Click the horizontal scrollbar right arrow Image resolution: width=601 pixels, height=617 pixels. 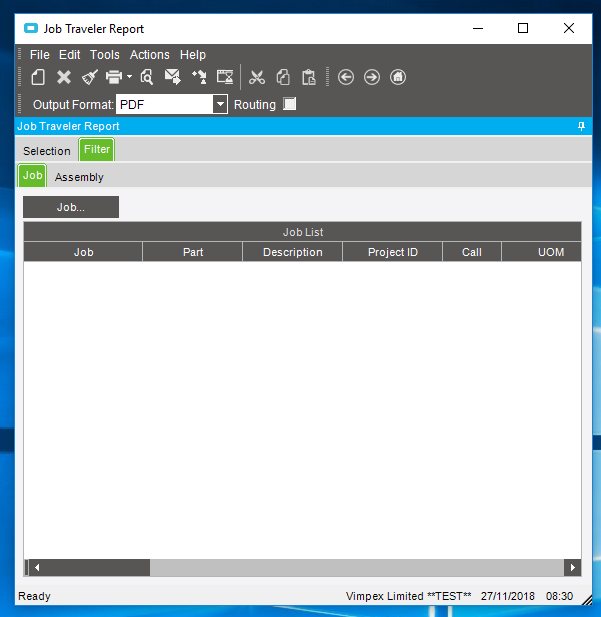[573, 567]
